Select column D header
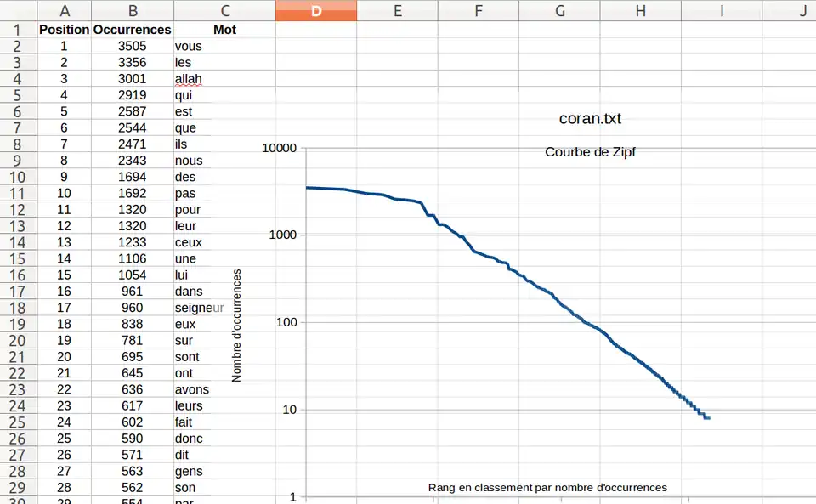This screenshot has width=816, height=504. coord(316,10)
